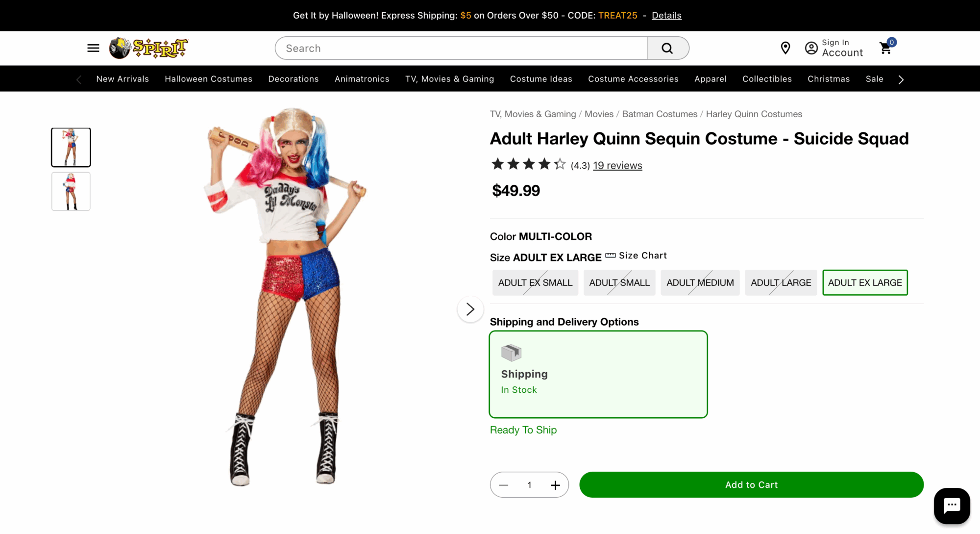
Task: Select the Shipping In Stock delivery option
Action: point(598,375)
